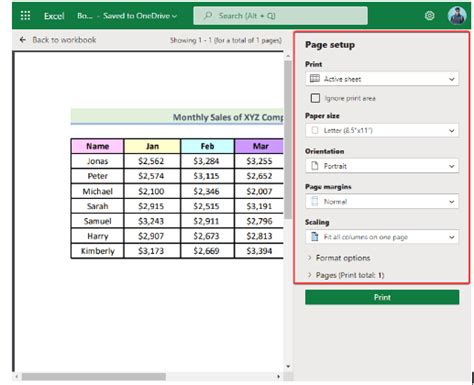Click the Samuel name cell
474x385 pixels.
(x=97, y=221)
